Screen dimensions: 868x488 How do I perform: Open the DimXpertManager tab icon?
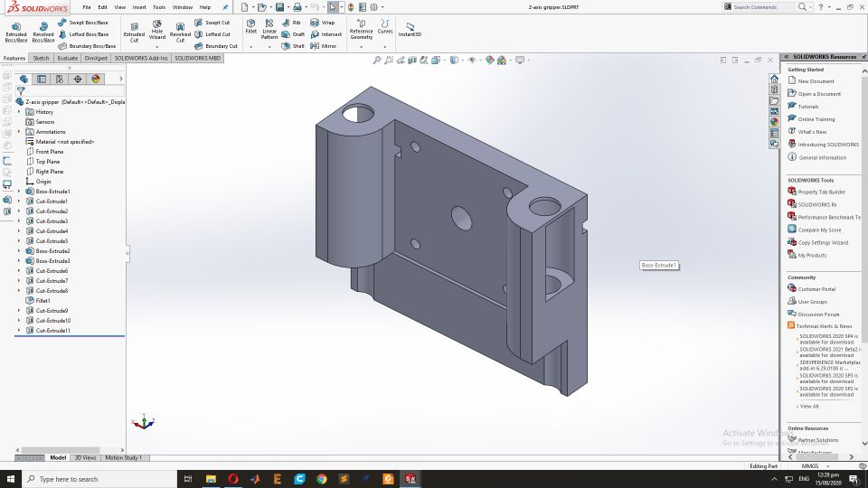tap(78, 80)
